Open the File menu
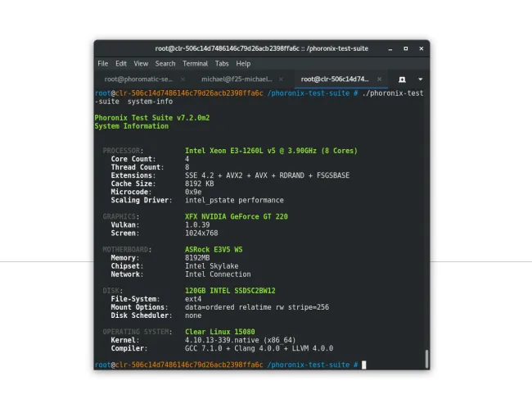 pos(103,64)
